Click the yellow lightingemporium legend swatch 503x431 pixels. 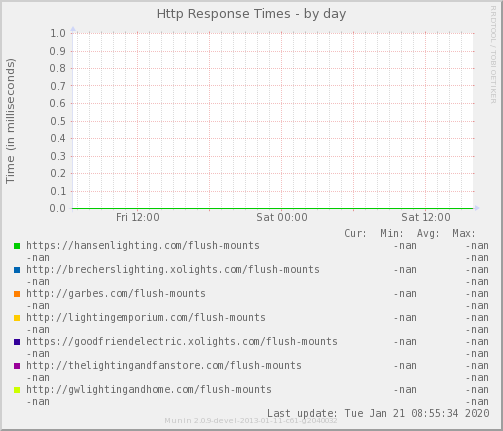tap(17, 318)
